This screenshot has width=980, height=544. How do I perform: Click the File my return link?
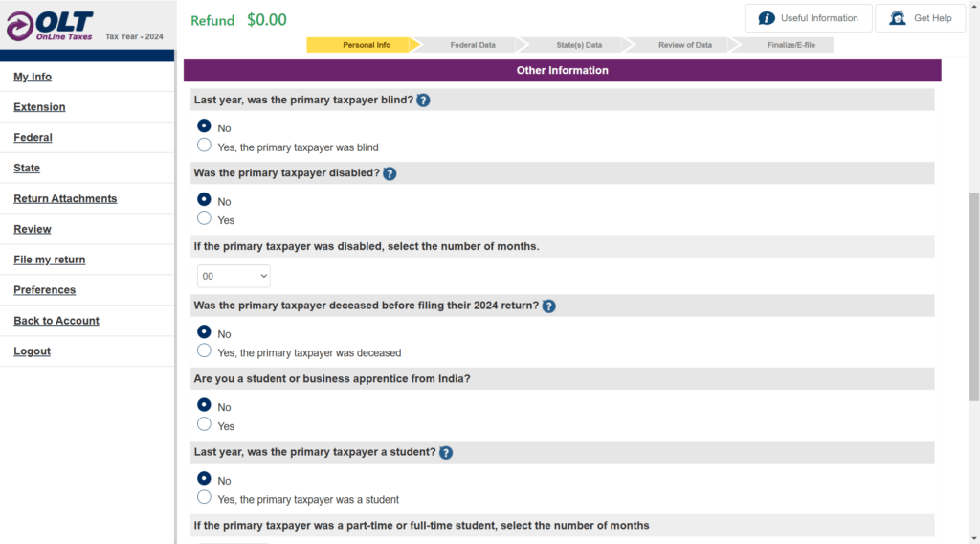pyautogui.click(x=49, y=260)
